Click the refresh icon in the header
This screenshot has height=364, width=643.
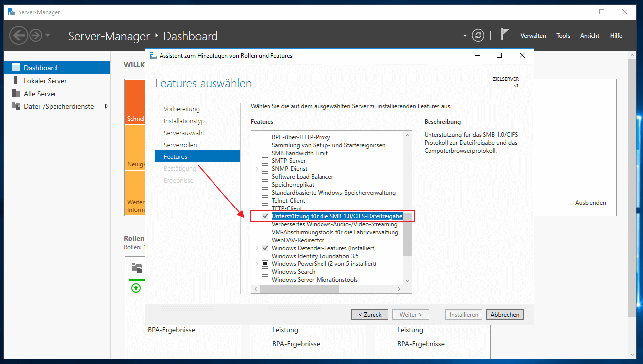click(478, 35)
